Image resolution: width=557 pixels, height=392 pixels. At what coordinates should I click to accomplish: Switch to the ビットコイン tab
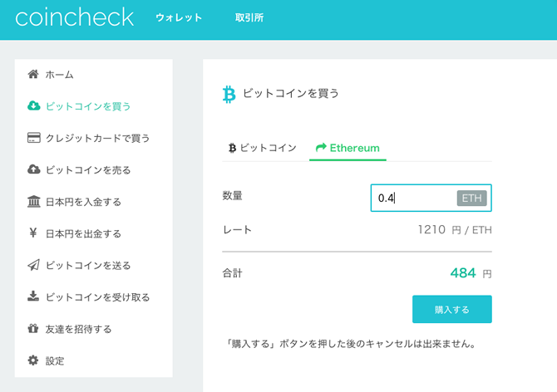[262, 148]
